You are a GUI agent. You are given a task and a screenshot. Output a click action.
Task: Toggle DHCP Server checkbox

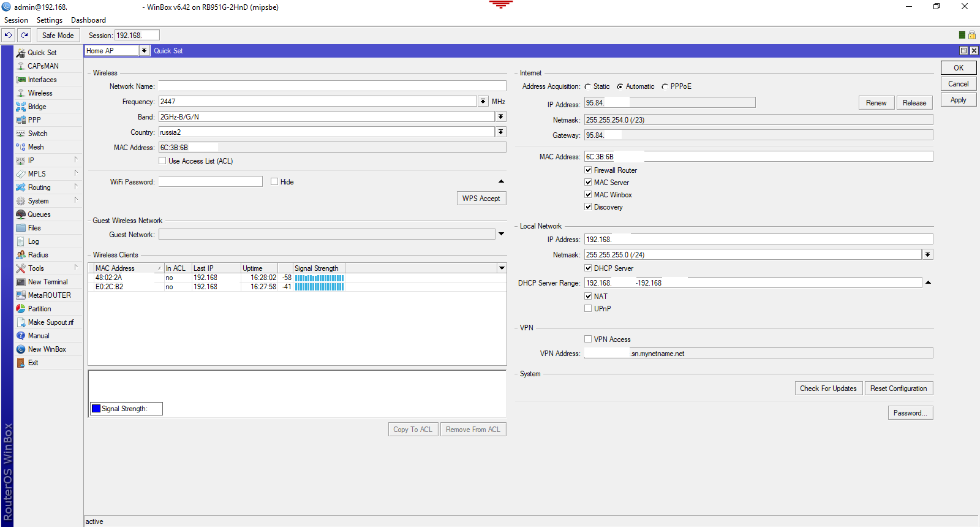point(588,268)
